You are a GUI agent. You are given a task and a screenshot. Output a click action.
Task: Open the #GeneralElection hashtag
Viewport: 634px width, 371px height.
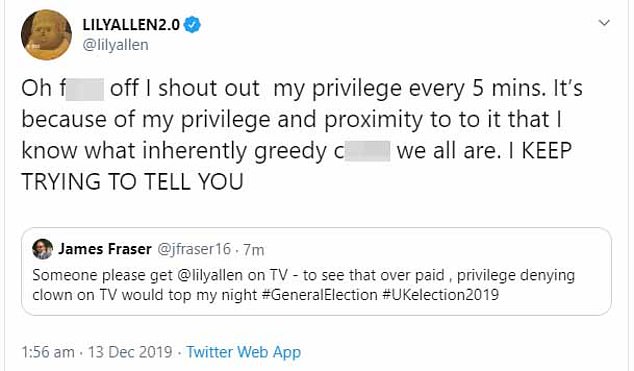pos(319,295)
